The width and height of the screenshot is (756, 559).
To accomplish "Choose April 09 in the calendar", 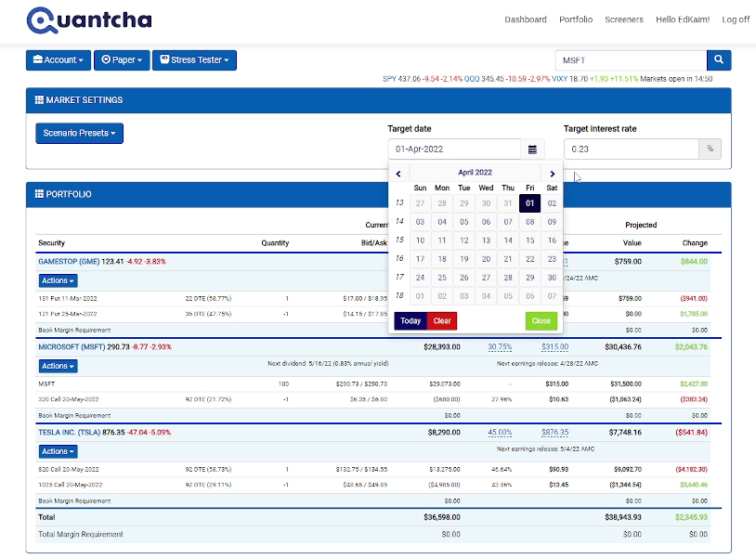I will (x=552, y=222).
